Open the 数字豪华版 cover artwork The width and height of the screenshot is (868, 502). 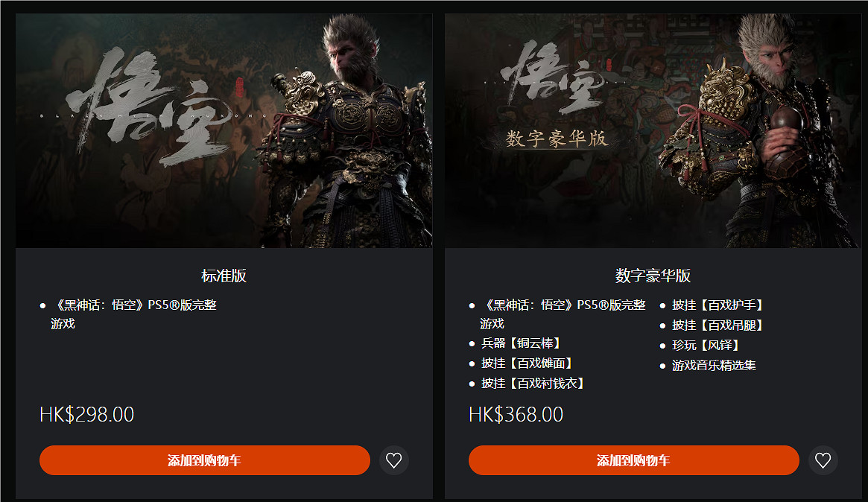click(x=653, y=130)
